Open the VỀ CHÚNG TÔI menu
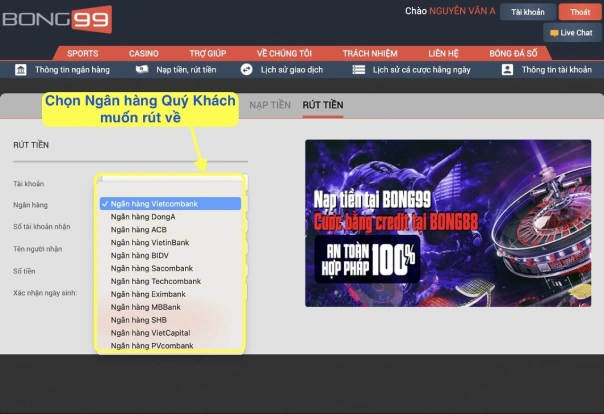 click(284, 54)
